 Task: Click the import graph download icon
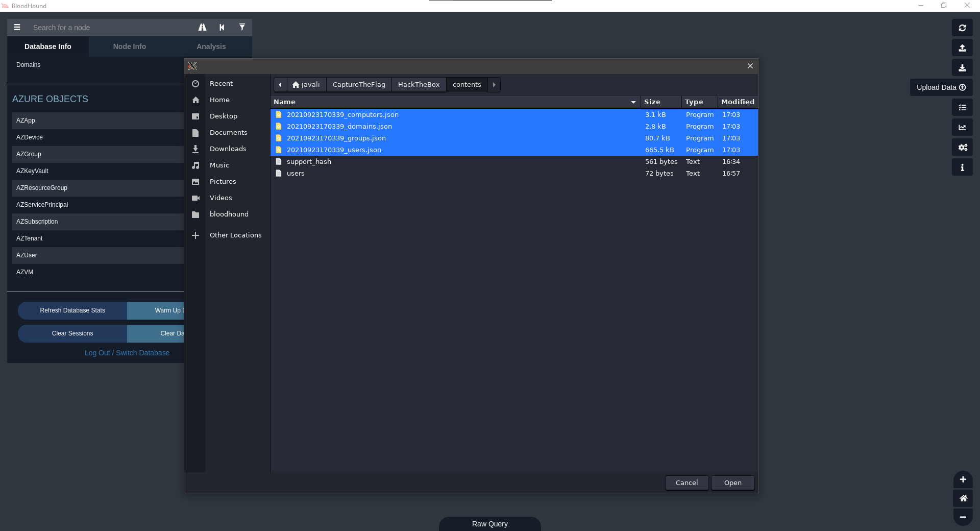[962, 68]
